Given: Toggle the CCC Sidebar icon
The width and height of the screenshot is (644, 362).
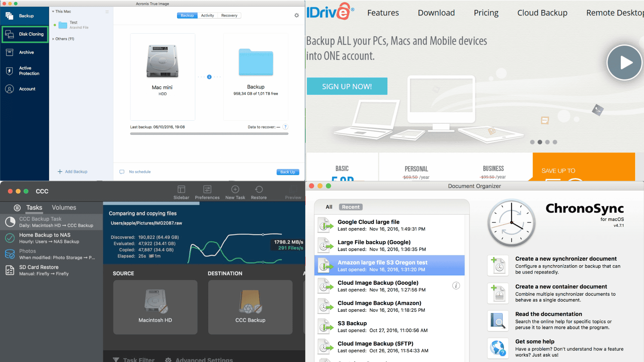Looking at the screenshot, I should point(181,189).
